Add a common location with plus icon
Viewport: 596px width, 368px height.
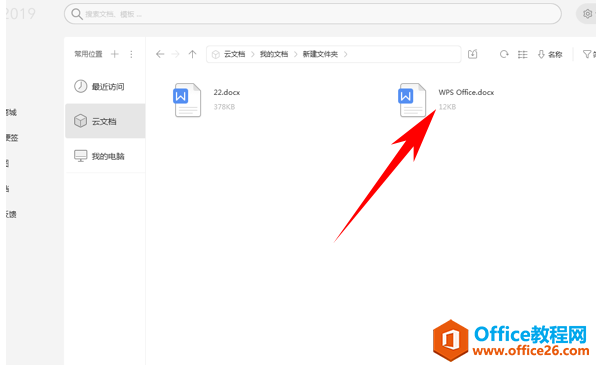pyautogui.click(x=114, y=54)
